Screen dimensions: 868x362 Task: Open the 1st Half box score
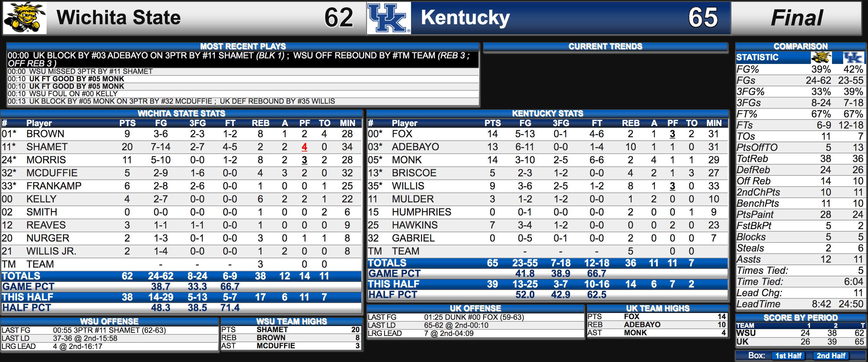point(788,355)
